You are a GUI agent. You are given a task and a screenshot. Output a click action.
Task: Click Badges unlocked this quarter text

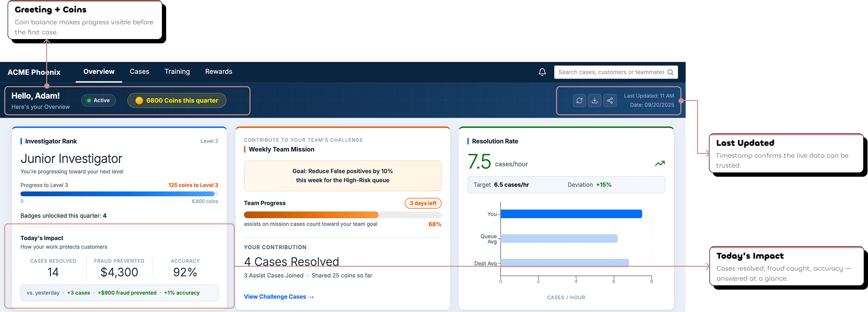[x=63, y=216]
